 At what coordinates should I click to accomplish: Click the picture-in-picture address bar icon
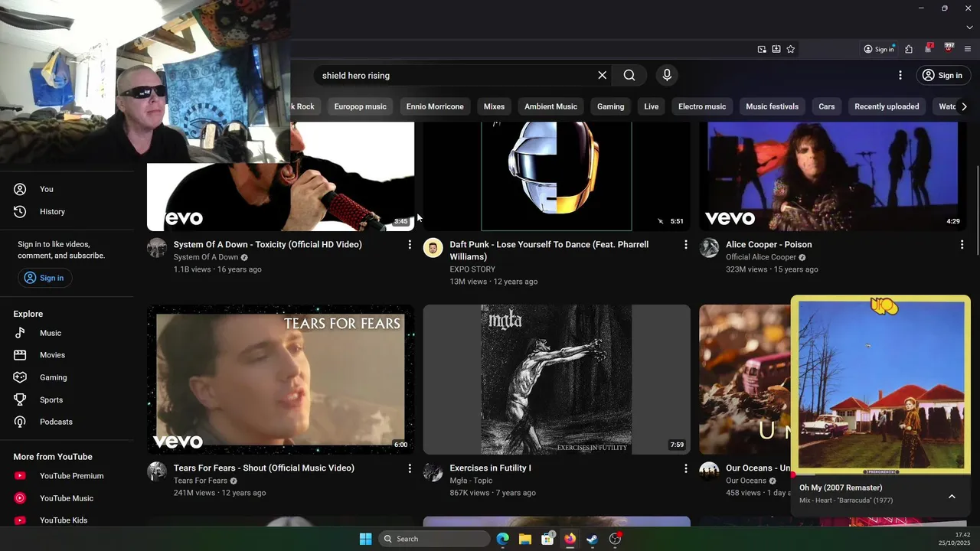tap(762, 49)
